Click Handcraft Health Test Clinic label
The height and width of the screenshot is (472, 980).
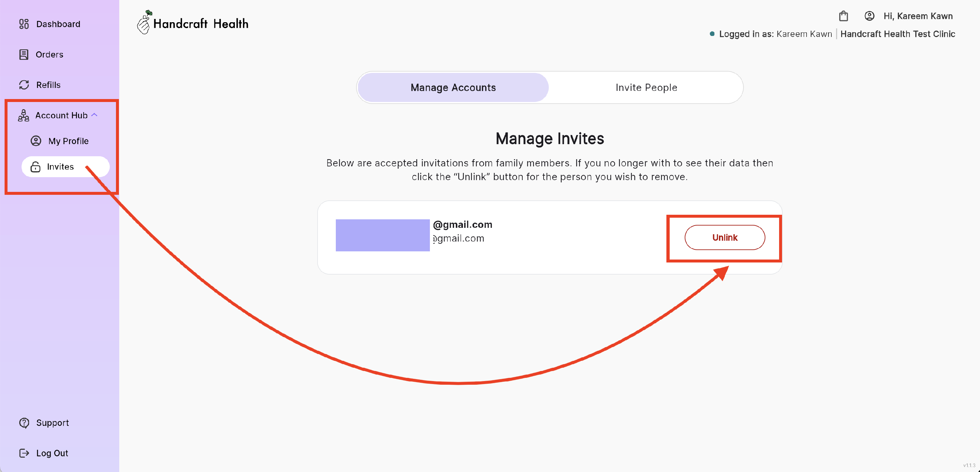point(897,34)
